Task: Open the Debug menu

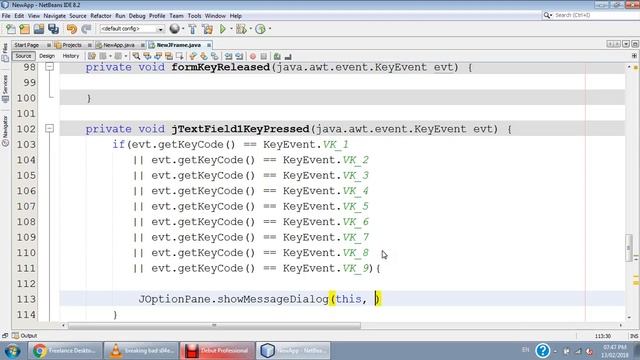Action: [137, 16]
